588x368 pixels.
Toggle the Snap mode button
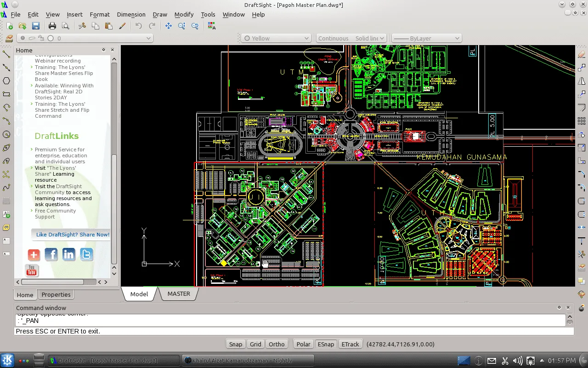coord(236,344)
